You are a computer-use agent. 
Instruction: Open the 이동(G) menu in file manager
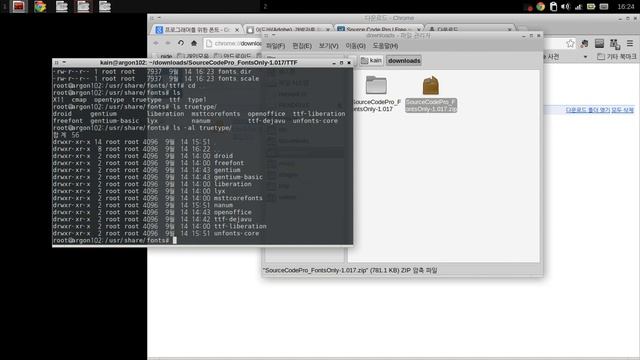click(356, 46)
